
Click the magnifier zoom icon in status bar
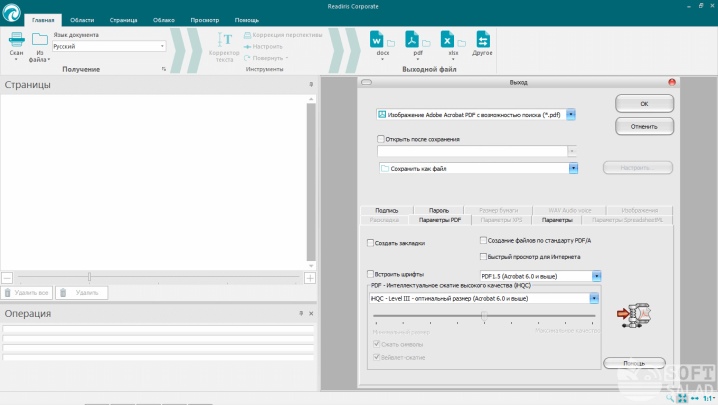670,398
